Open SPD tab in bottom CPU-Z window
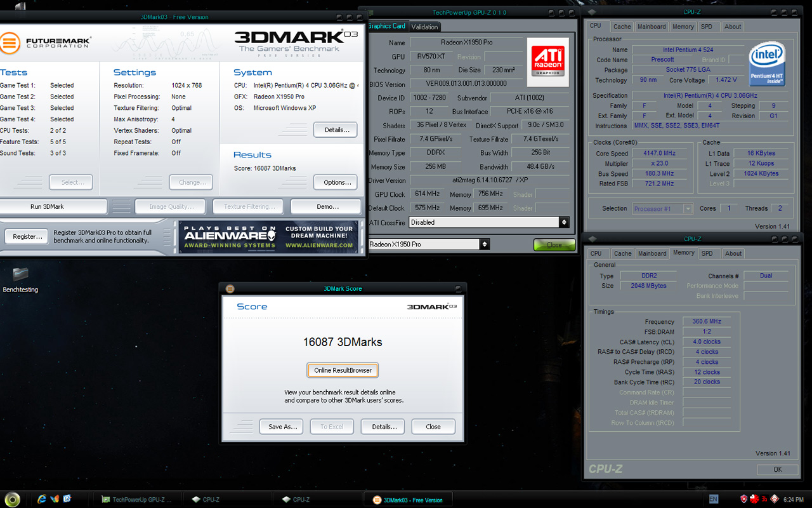 click(x=707, y=253)
